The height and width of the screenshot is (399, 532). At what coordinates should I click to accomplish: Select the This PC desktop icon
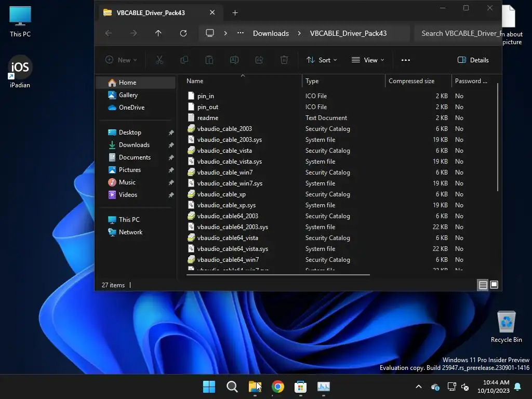(20, 22)
